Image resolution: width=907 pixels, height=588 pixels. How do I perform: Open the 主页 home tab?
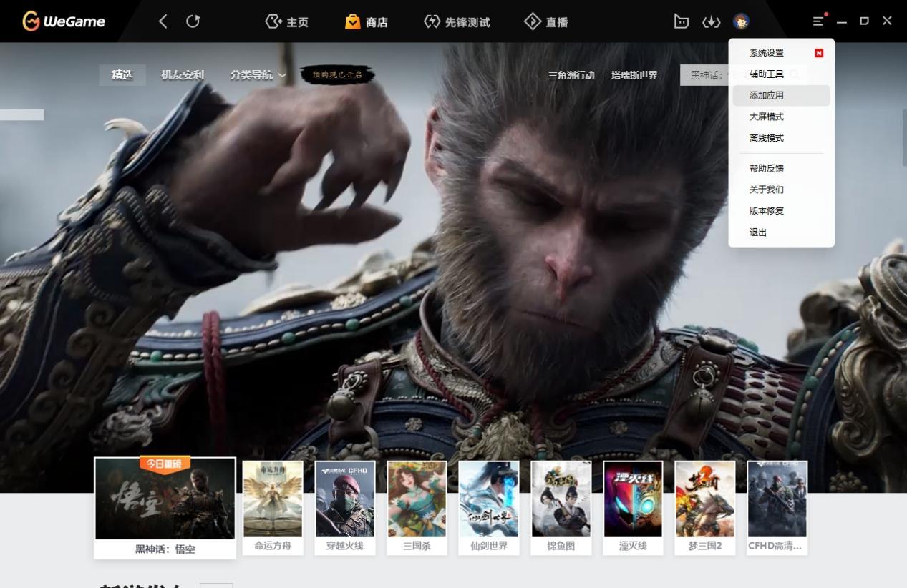286,21
